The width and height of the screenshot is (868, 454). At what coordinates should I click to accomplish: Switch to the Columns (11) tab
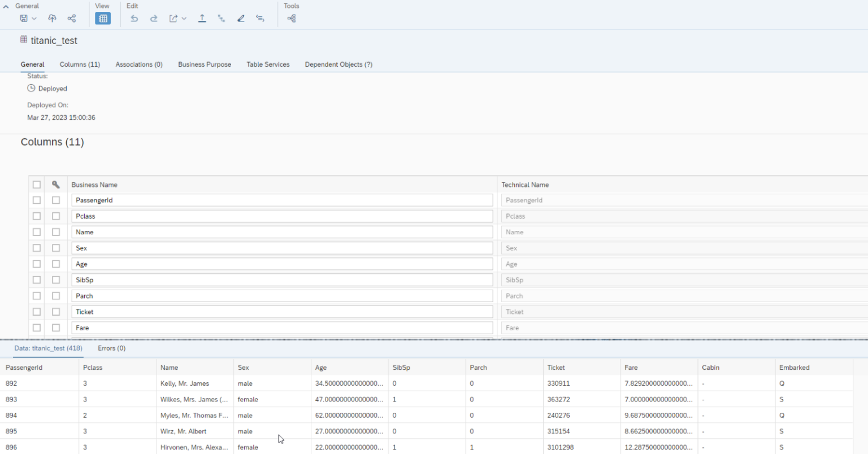click(x=80, y=64)
